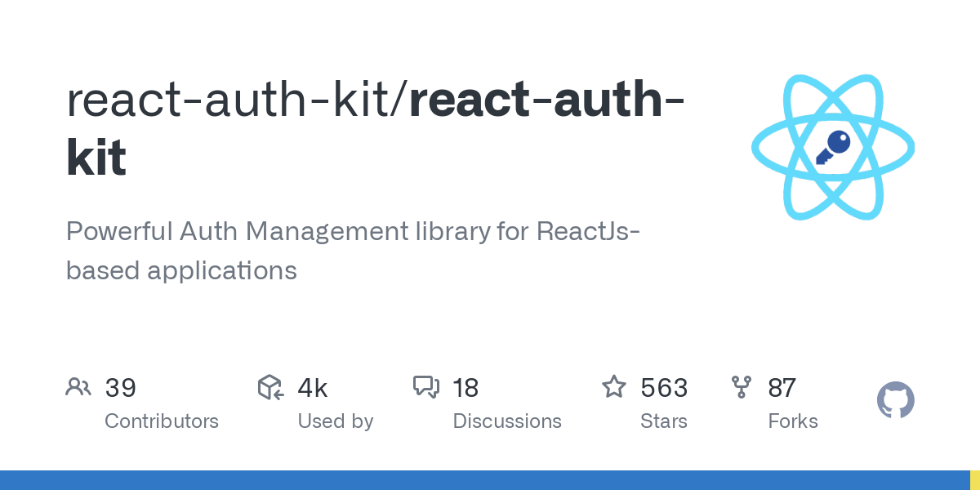
Task: Click the Contributors people icon
Action: tap(78, 387)
